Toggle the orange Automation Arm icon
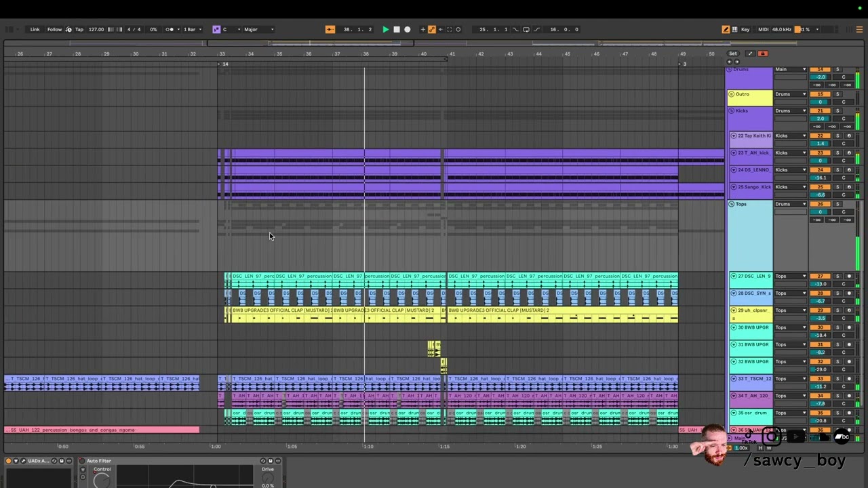This screenshot has width=868, height=488. [431, 29]
